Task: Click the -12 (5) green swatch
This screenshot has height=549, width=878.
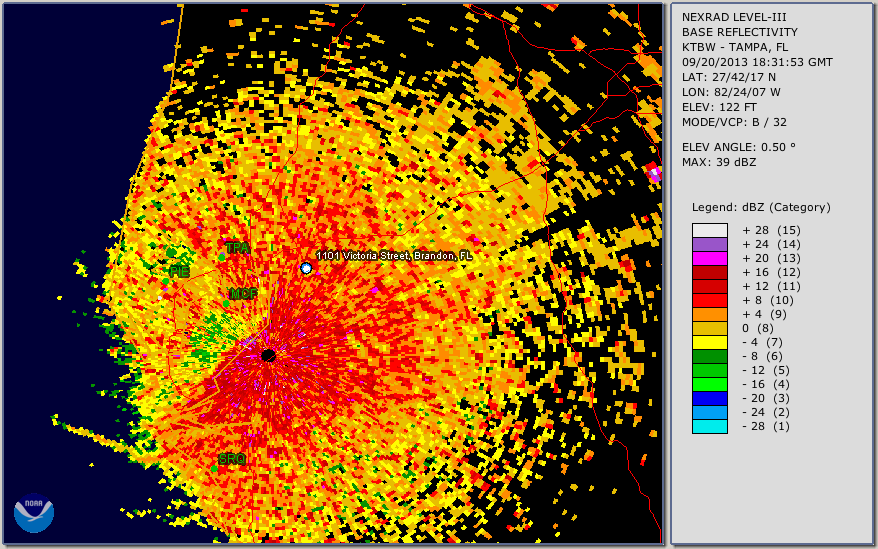Action: pos(709,370)
